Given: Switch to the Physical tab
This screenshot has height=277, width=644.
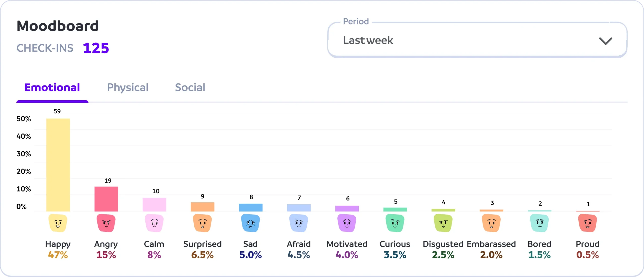Looking at the screenshot, I should click(x=128, y=87).
